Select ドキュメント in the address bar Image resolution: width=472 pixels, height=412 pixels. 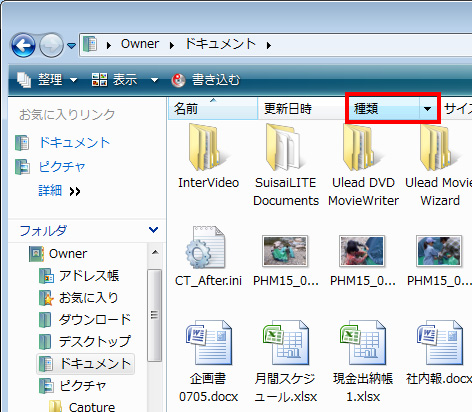tap(220, 44)
